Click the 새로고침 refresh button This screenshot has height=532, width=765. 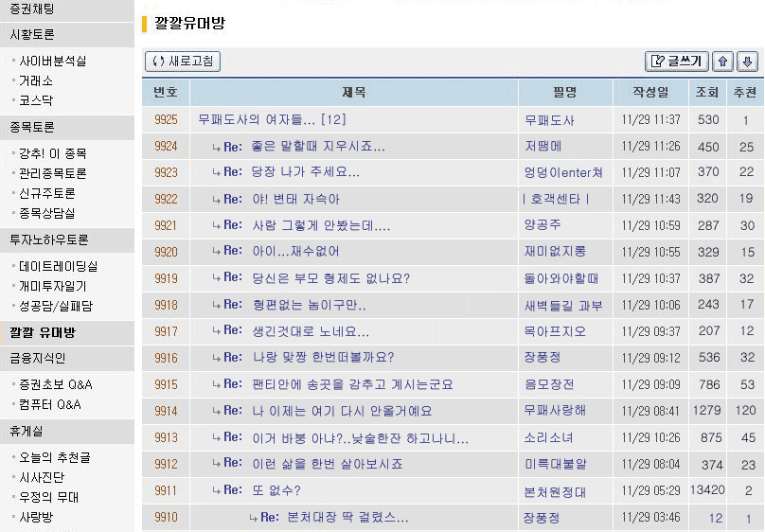183,62
